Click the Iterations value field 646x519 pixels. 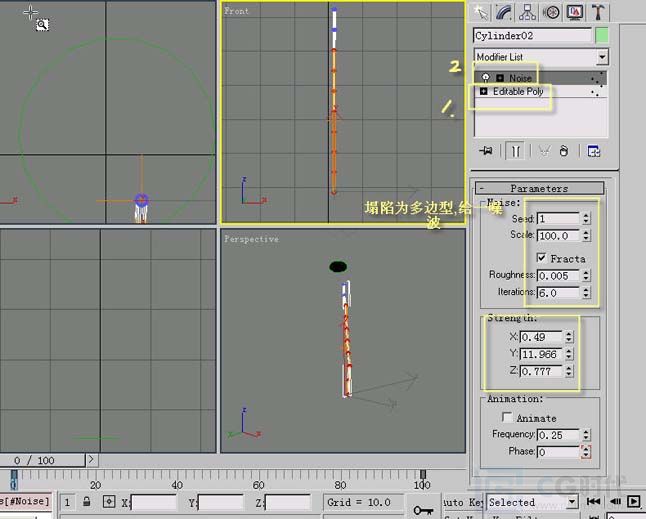(558, 293)
